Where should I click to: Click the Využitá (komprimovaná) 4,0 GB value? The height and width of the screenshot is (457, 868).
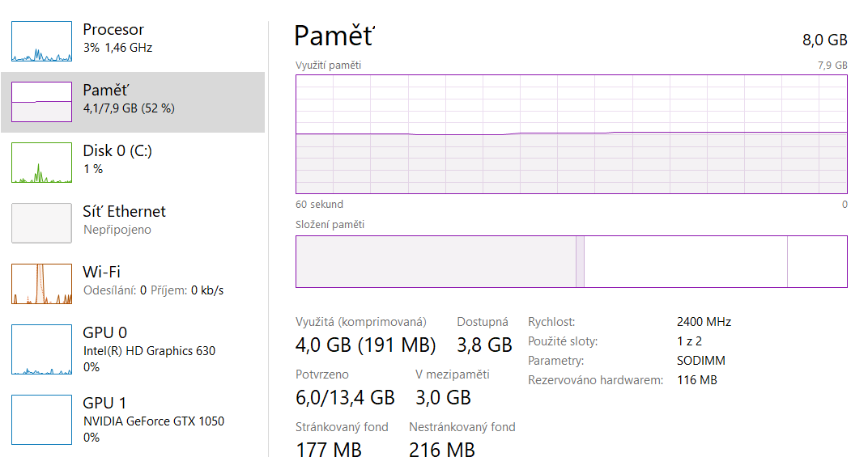coord(365,345)
